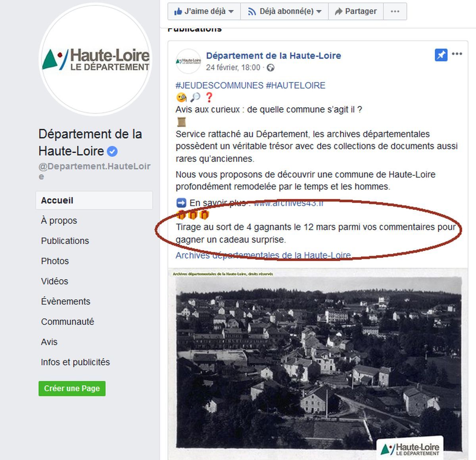This screenshot has width=476, height=460.
Task: Open Archives départementales de la Haute-Loire link
Action: [263, 255]
